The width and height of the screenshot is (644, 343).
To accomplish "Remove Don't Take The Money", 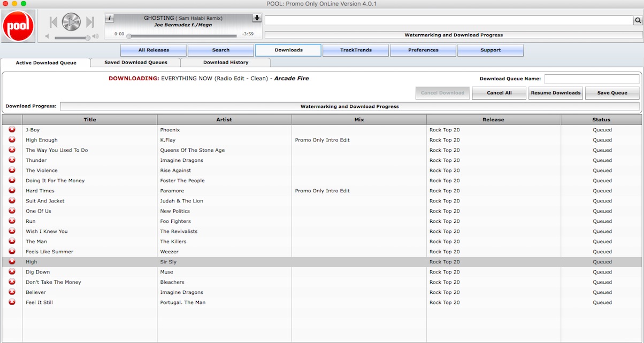I will click(x=12, y=282).
